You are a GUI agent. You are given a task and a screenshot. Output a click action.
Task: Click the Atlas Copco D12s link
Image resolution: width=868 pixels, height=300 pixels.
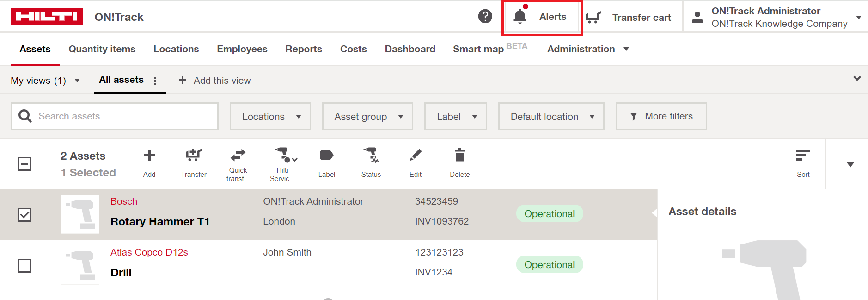pyautogui.click(x=149, y=252)
